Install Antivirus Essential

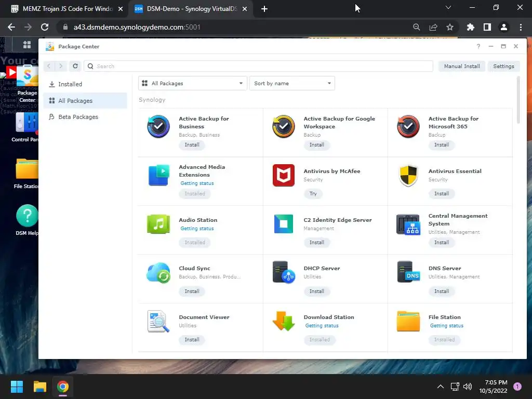point(442,194)
